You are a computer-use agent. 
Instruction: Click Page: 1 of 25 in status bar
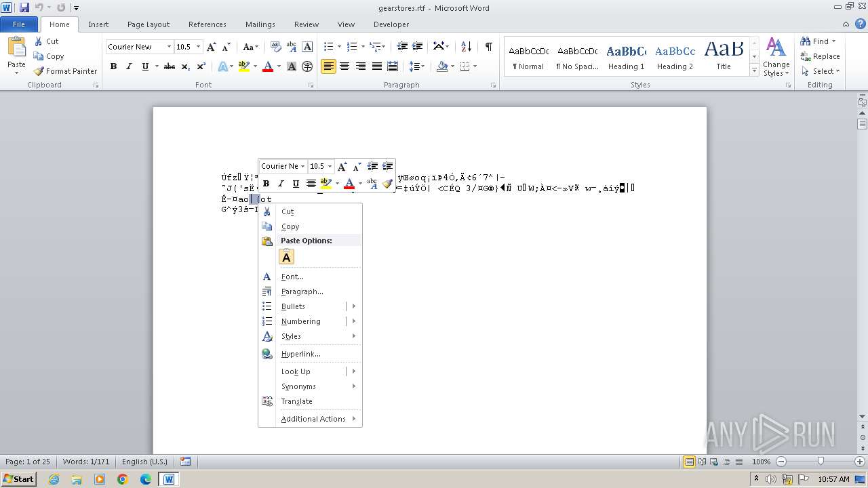28,462
